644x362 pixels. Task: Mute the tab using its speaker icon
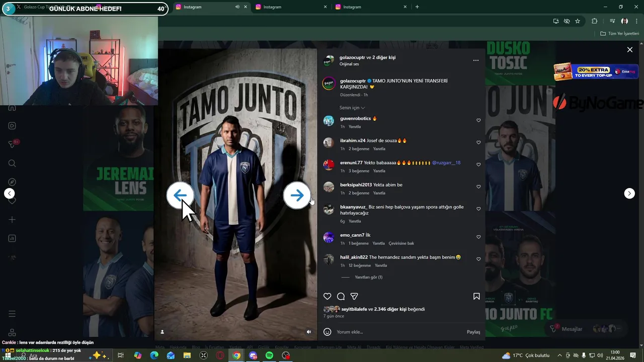pyautogui.click(x=237, y=7)
